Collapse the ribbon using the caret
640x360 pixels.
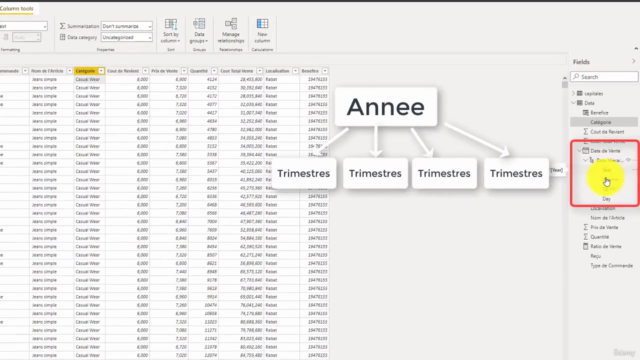pos(636,49)
